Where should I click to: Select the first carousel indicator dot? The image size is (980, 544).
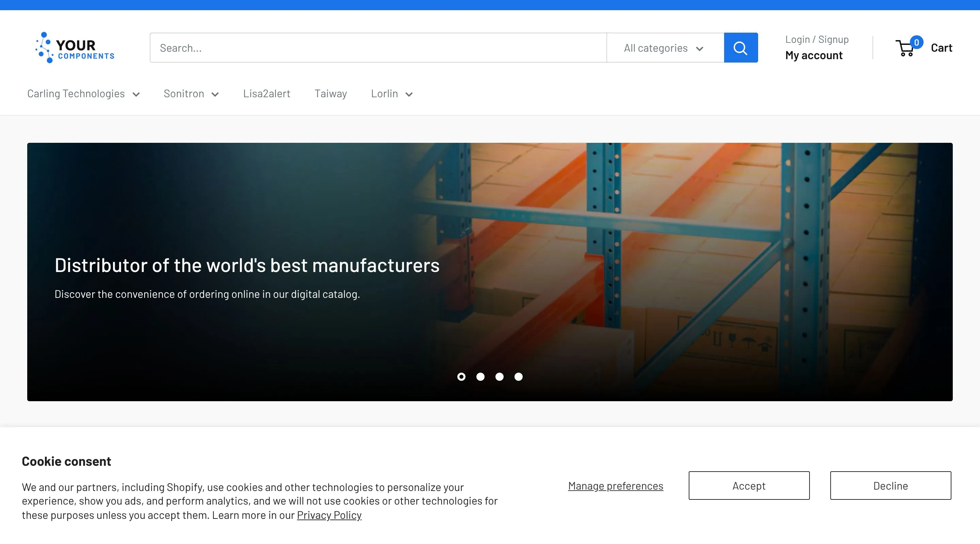point(462,377)
